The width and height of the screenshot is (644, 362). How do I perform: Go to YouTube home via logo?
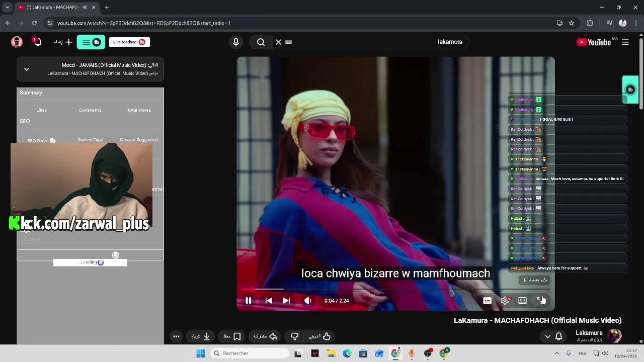click(x=594, y=42)
